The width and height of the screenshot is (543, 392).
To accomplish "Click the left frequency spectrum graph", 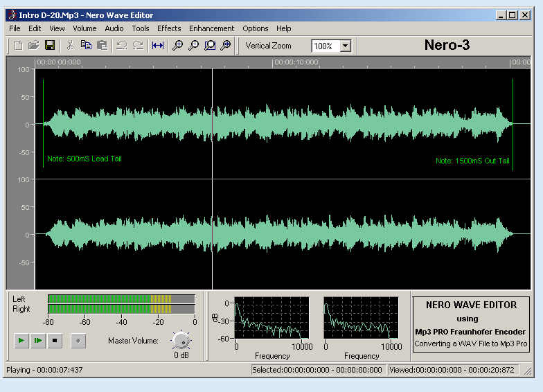I will coord(271,317).
